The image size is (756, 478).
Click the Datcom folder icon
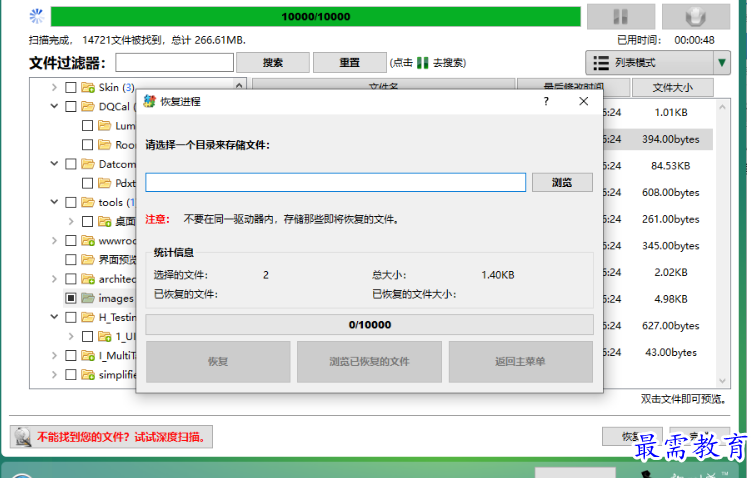pyautogui.click(x=88, y=164)
